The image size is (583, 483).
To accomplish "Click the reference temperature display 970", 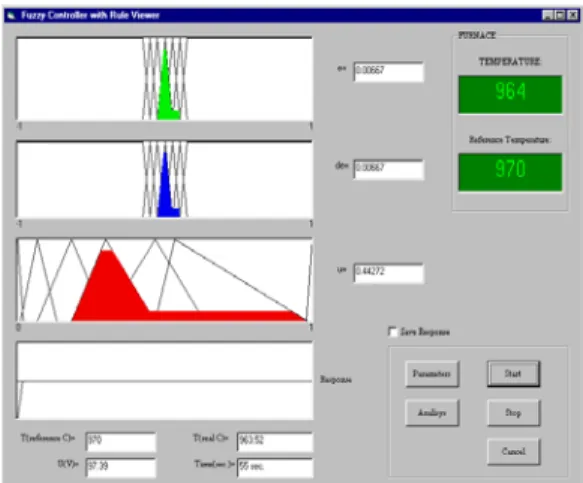I will [x=510, y=172].
